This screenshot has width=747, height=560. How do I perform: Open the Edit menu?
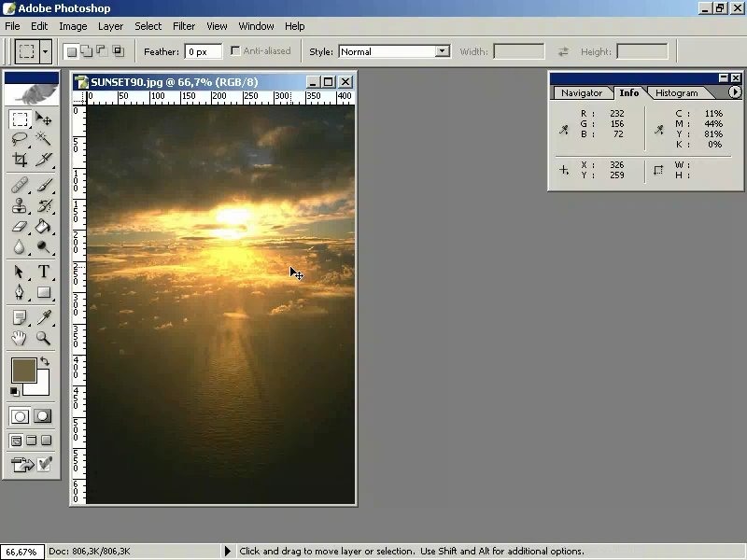click(x=39, y=26)
